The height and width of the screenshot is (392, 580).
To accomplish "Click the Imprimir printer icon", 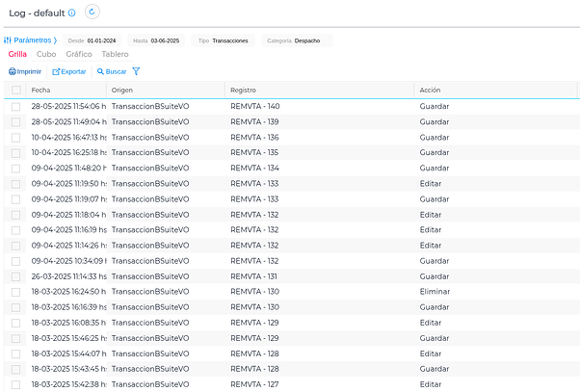I will (13, 71).
